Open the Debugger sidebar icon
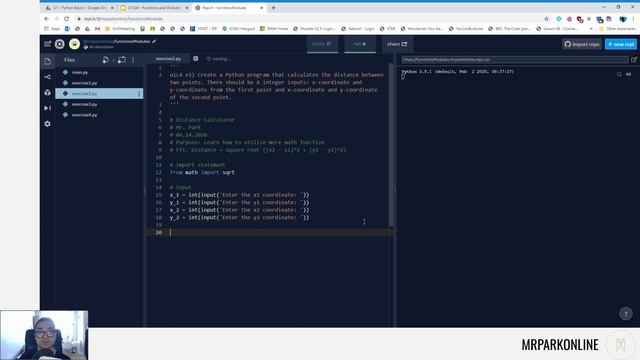This screenshot has height=360, width=640. coord(47,108)
